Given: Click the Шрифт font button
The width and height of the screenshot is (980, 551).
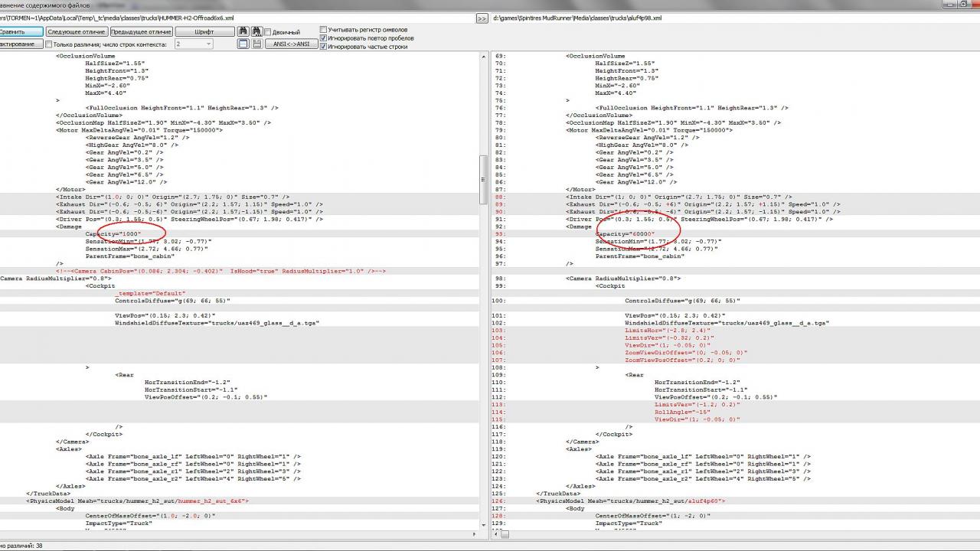Looking at the screenshot, I should pos(204,32).
